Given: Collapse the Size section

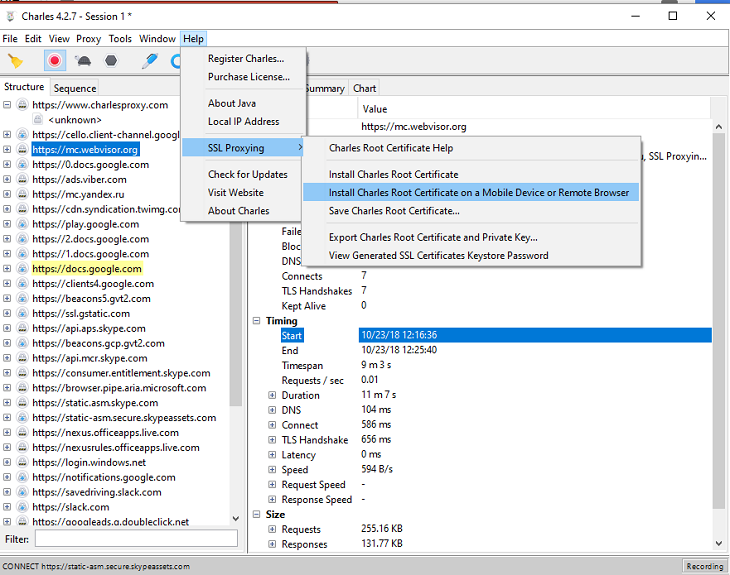Looking at the screenshot, I should 256,514.
